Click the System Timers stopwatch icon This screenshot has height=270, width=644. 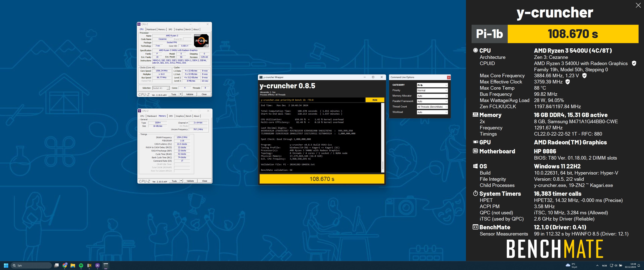[475, 193]
